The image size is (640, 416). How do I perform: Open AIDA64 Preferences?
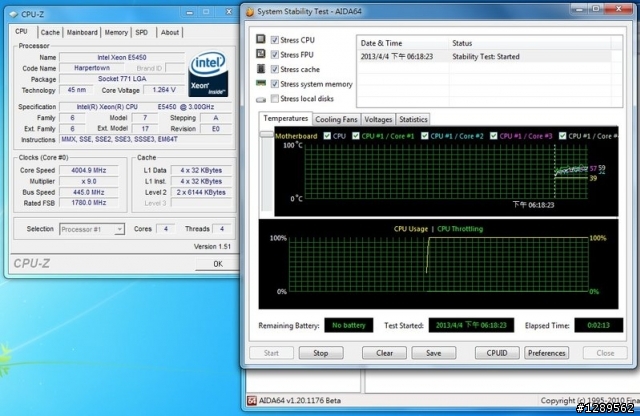pos(547,353)
